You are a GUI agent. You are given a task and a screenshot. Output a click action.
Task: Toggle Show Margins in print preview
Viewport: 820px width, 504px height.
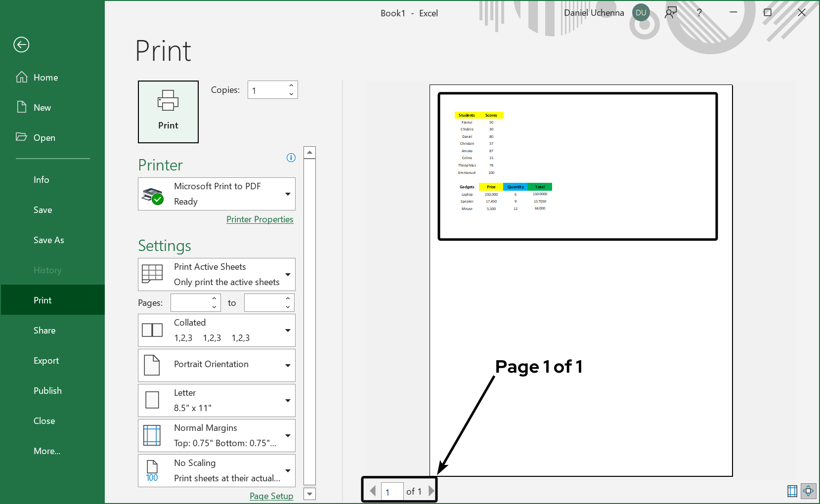(792, 491)
